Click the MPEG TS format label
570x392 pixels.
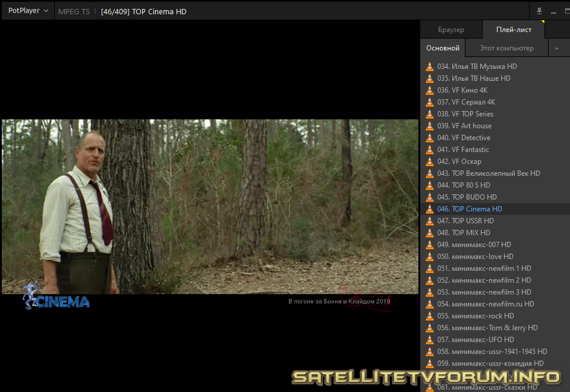(x=74, y=12)
